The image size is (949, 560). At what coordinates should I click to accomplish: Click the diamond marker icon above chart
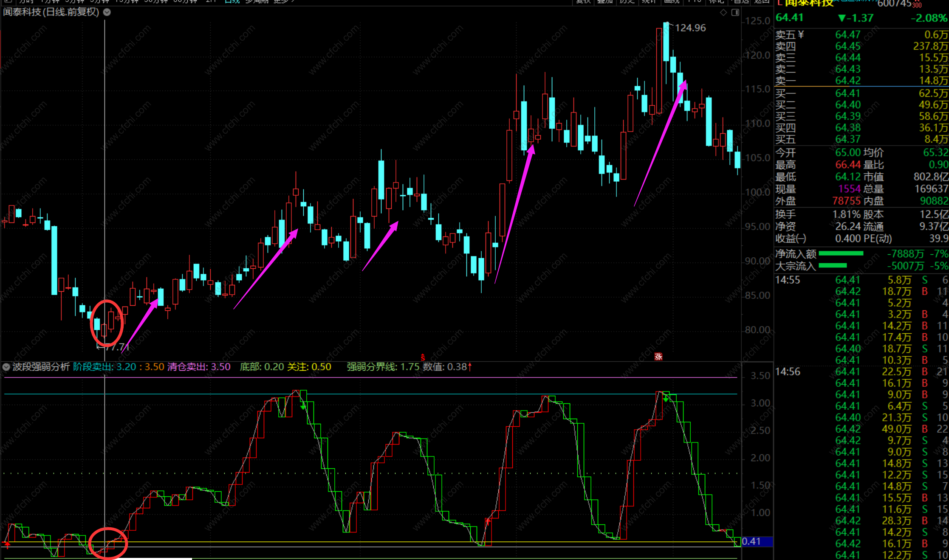point(723,12)
